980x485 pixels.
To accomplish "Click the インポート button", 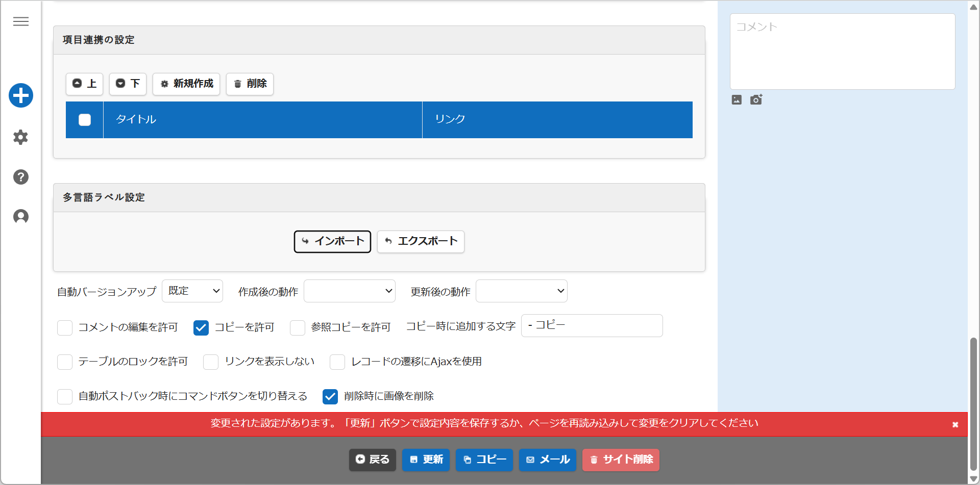I will click(x=332, y=241).
